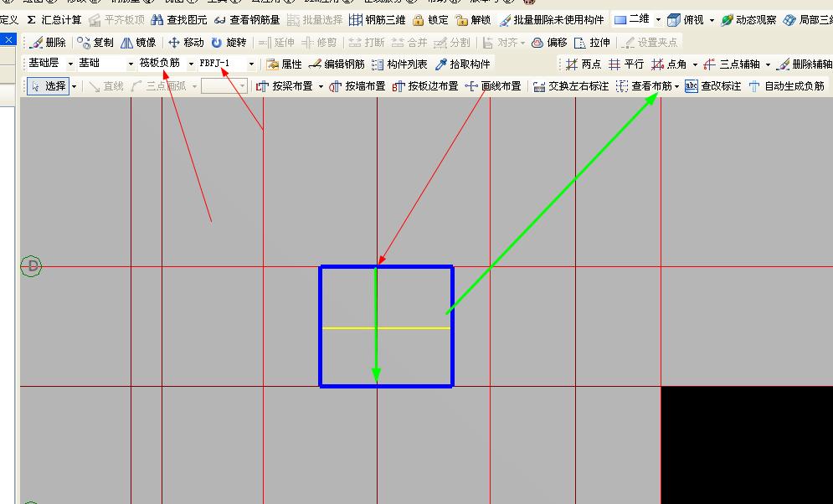Expand the 三点辅轴 dropdown arrow
Image resolution: width=833 pixels, height=504 pixels.
point(769,64)
